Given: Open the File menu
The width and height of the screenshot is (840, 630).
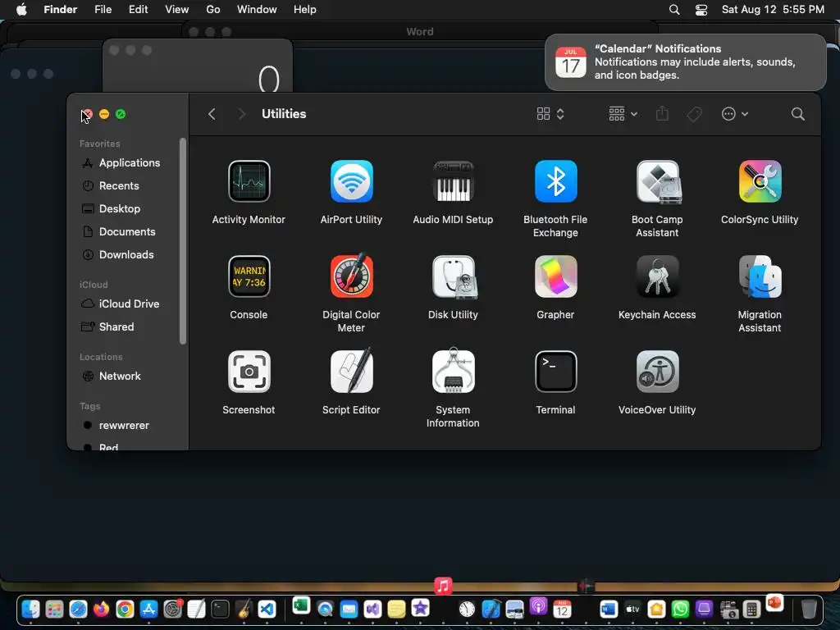Looking at the screenshot, I should [x=103, y=10].
